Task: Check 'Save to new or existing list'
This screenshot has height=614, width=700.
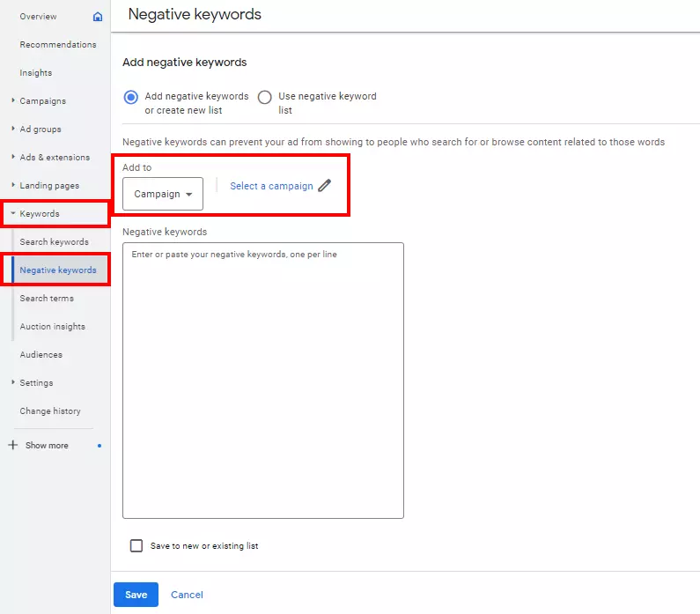Action: pos(136,546)
